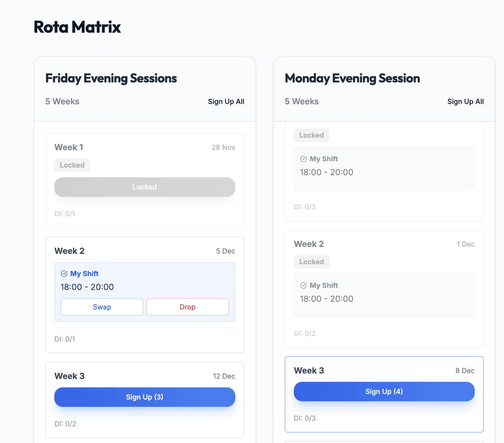Image resolution: width=504 pixels, height=443 pixels.
Task: Click the My Shift checkmark icon in Monday Week 2
Action: point(303,285)
